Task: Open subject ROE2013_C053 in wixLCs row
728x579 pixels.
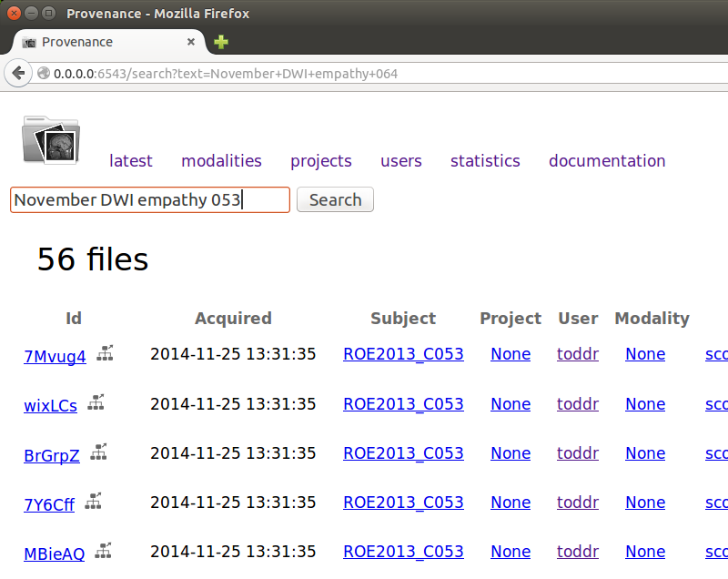Action: pyautogui.click(x=403, y=404)
